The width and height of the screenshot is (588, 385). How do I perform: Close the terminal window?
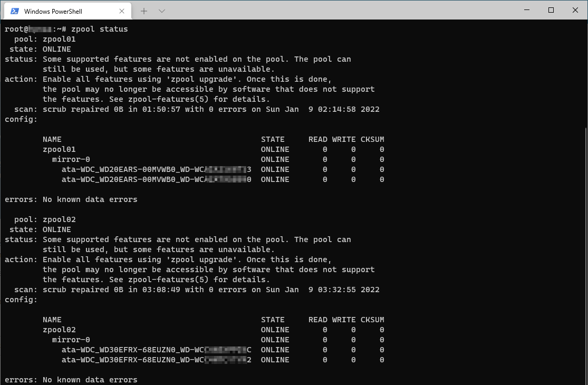pyautogui.click(x=575, y=10)
